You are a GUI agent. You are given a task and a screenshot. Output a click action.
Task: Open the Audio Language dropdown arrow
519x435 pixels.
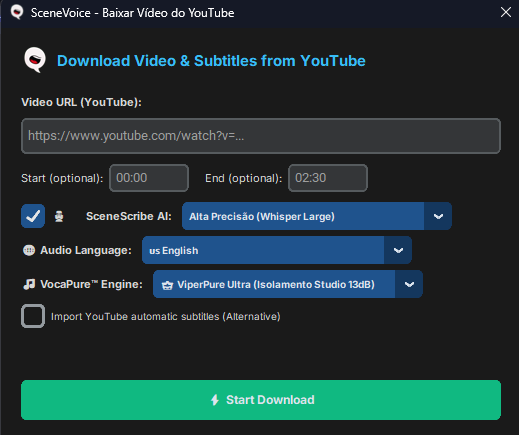(x=398, y=250)
